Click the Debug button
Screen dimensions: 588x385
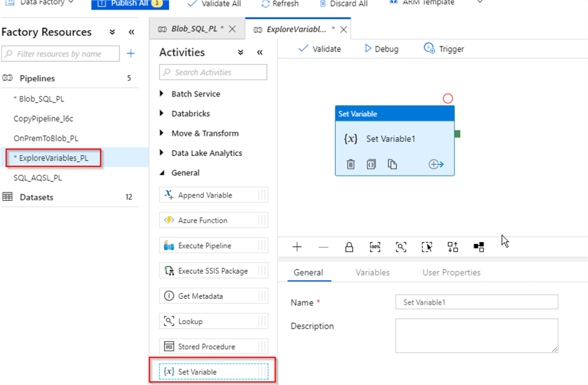coord(381,49)
